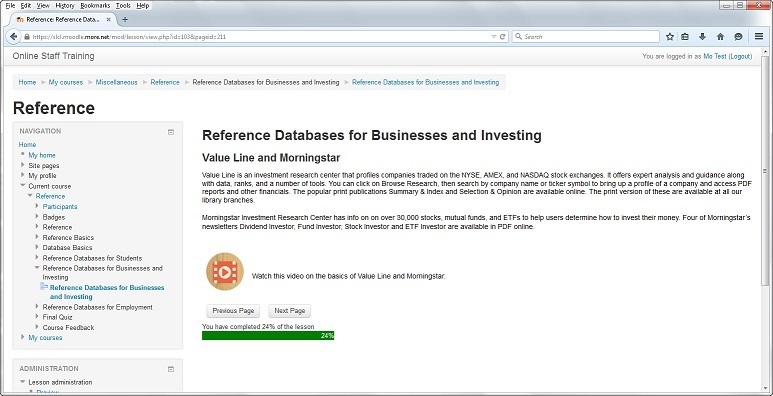The height and width of the screenshot is (396, 773).
Task: Open the Mo Test profile link
Action: (x=715, y=56)
